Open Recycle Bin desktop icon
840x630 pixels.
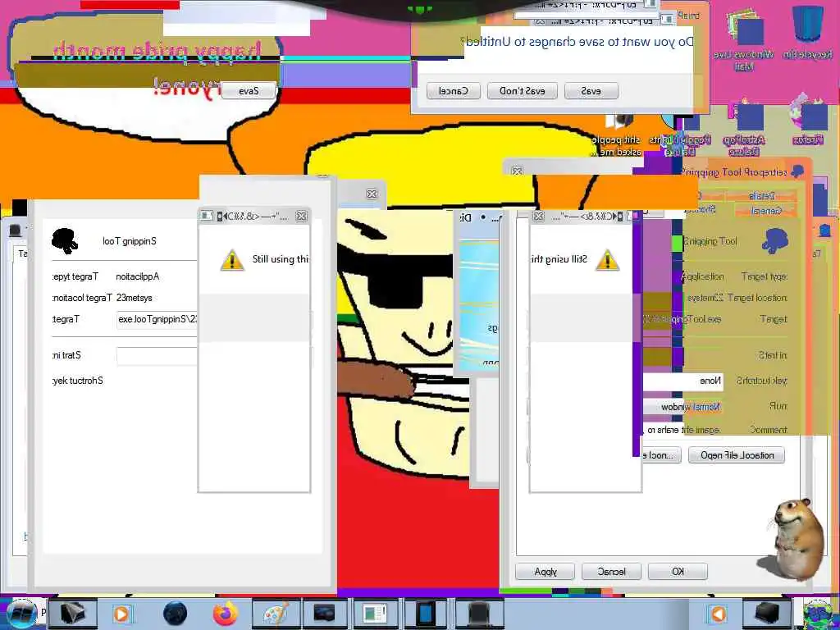tap(809, 32)
